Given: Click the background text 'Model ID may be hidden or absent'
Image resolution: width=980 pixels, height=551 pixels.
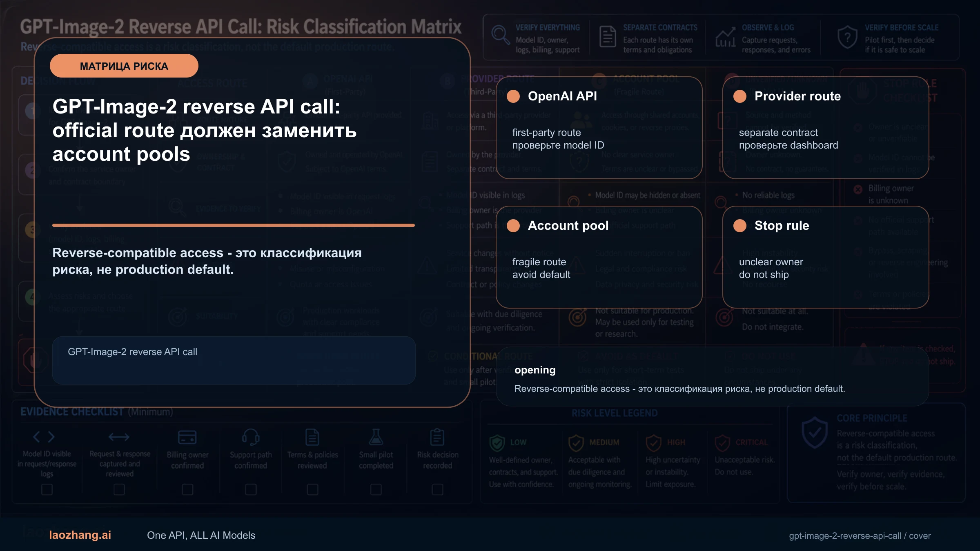Looking at the screenshot, I should tap(648, 196).
